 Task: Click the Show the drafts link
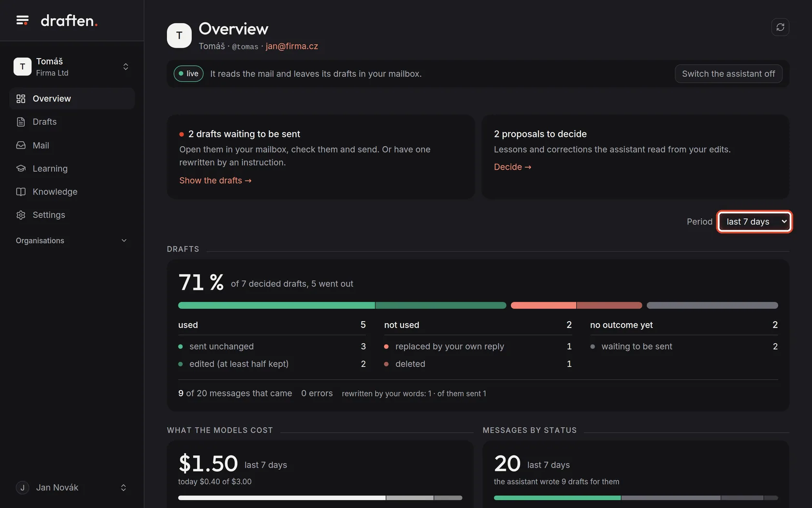tap(215, 180)
